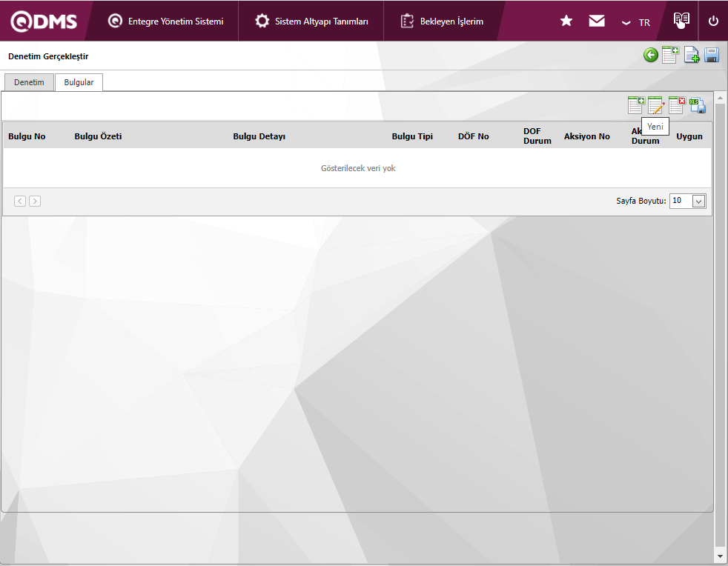Click the power logout icon
Viewport: 728px width, 566px height.
pyautogui.click(x=713, y=21)
